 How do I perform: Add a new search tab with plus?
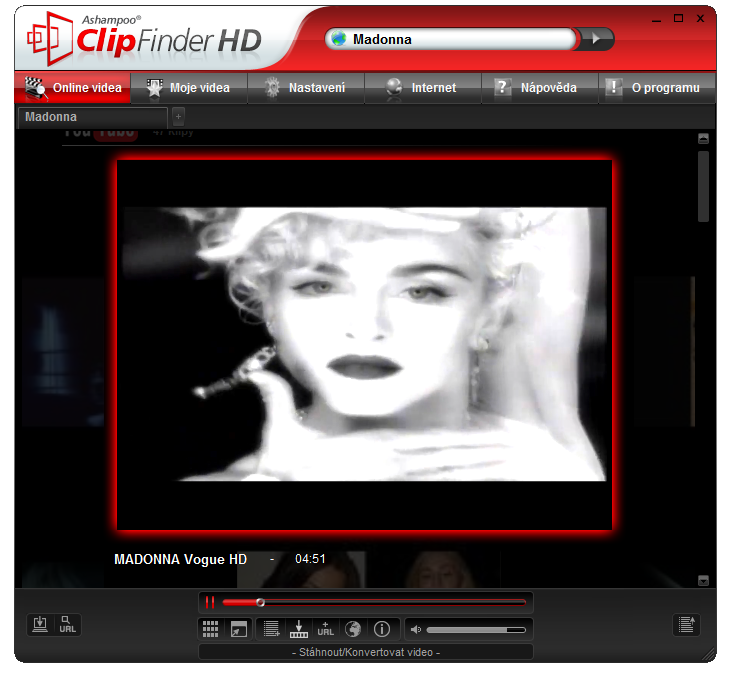pos(178,117)
